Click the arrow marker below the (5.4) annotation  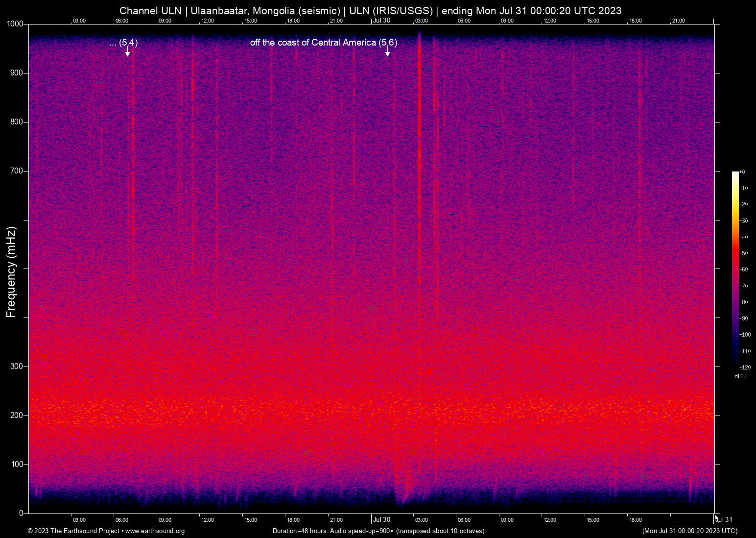point(127,53)
